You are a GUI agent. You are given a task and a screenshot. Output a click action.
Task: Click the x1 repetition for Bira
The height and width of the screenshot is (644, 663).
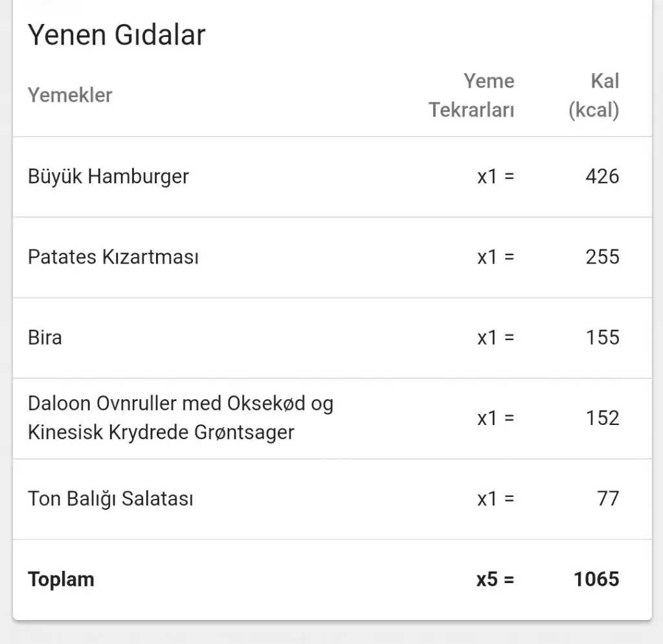pyautogui.click(x=495, y=338)
